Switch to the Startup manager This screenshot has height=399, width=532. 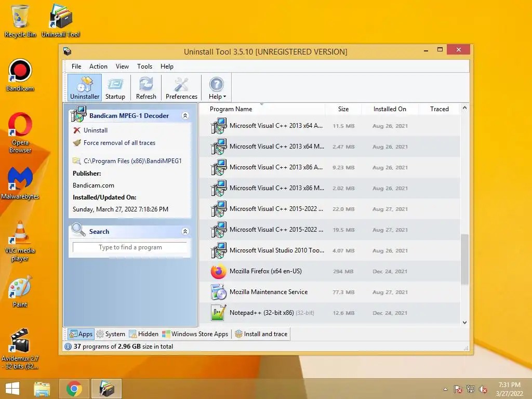coord(115,88)
